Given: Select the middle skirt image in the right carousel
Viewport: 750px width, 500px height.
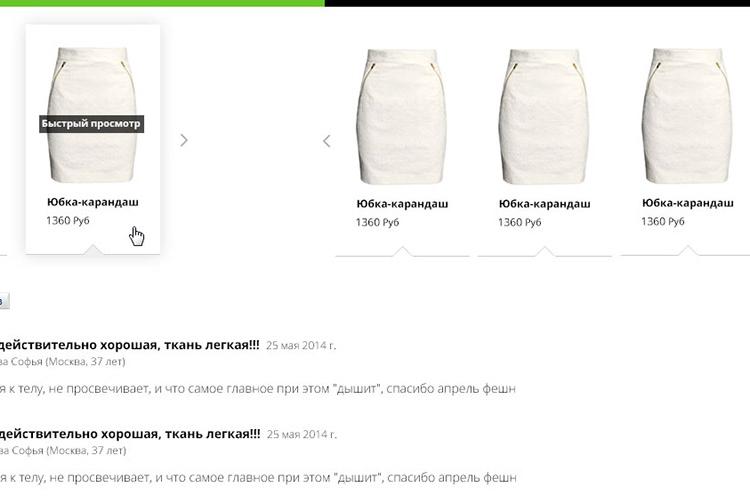Looking at the screenshot, I should [x=544, y=116].
